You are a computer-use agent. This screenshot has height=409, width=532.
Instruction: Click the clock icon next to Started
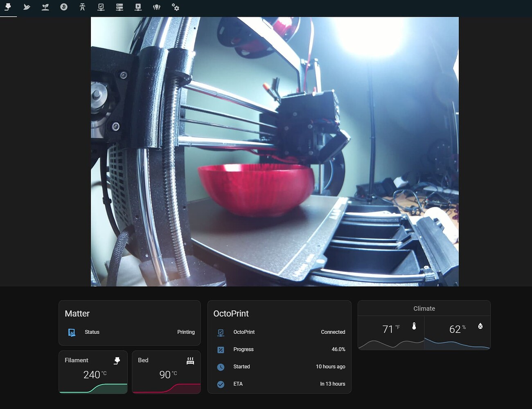(x=221, y=367)
